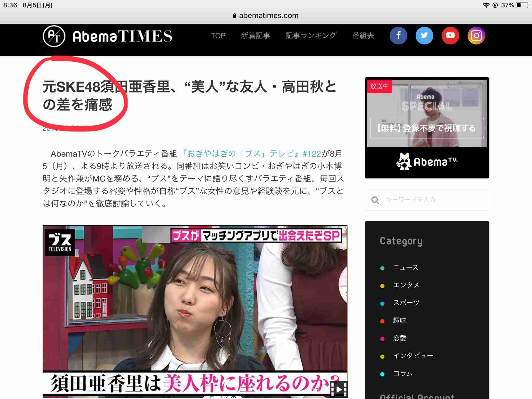Open the Abema SPECIAL live broadcast thumbnail
Viewport: 532px width, 399px height.
[427, 114]
